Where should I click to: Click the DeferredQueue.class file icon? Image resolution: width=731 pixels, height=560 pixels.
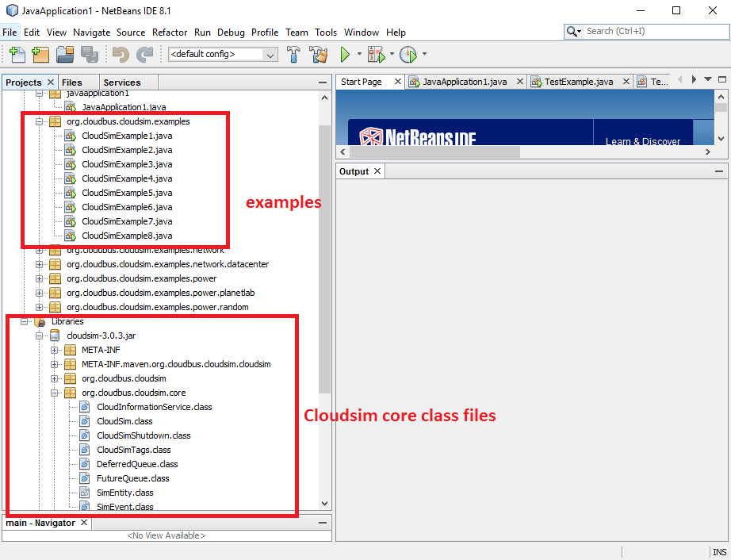pos(84,464)
